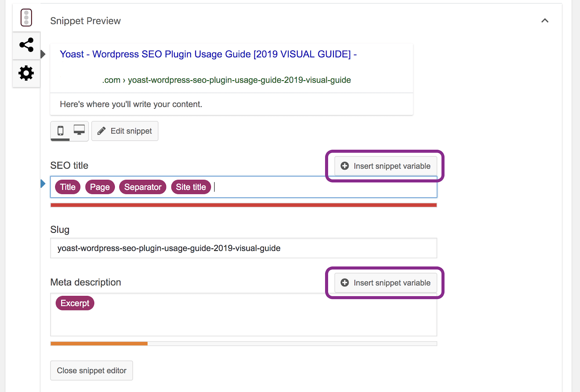Select the Site title variable tag
The width and height of the screenshot is (580, 392).
pos(191,187)
